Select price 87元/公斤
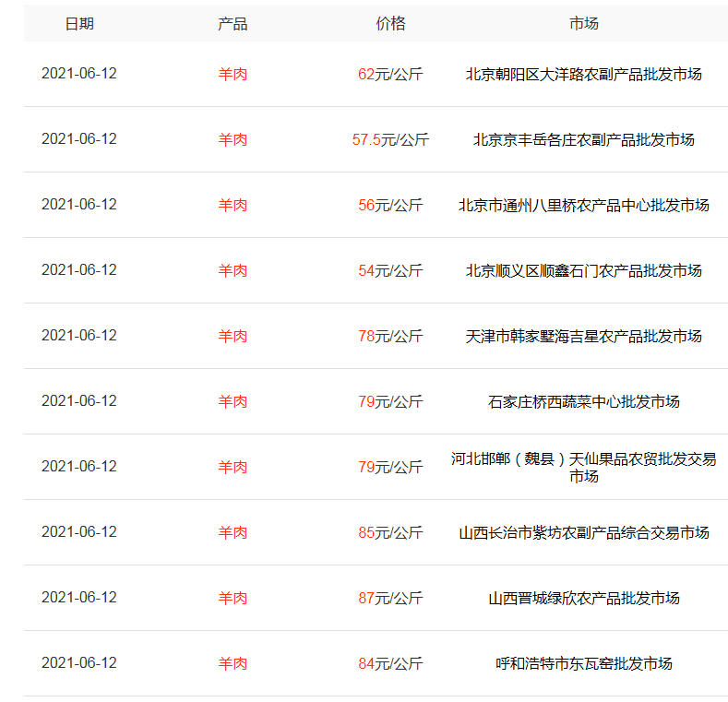Viewport: 728px width, 702px height. 390,598
